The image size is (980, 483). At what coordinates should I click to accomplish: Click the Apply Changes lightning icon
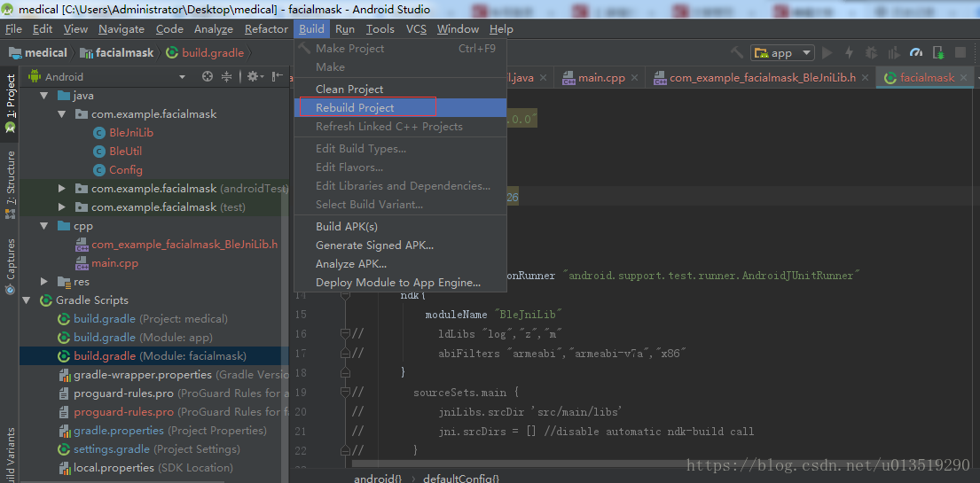click(x=849, y=53)
